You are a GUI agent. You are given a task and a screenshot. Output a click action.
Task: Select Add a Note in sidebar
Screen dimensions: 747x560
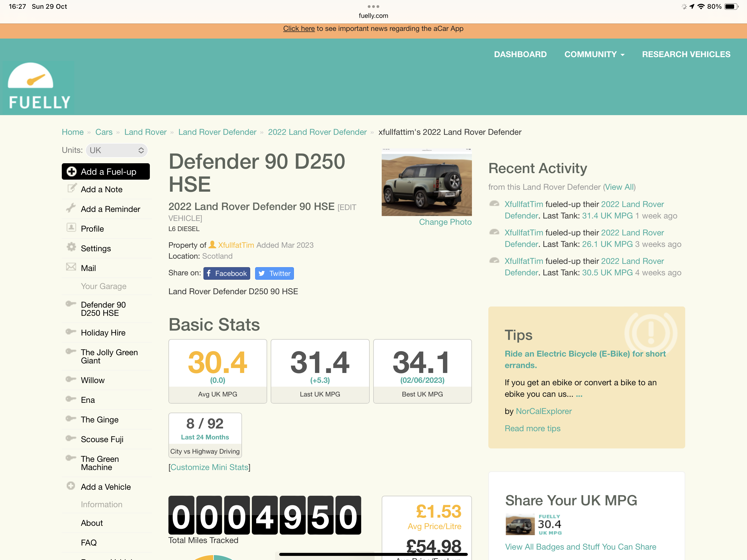click(x=102, y=189)
